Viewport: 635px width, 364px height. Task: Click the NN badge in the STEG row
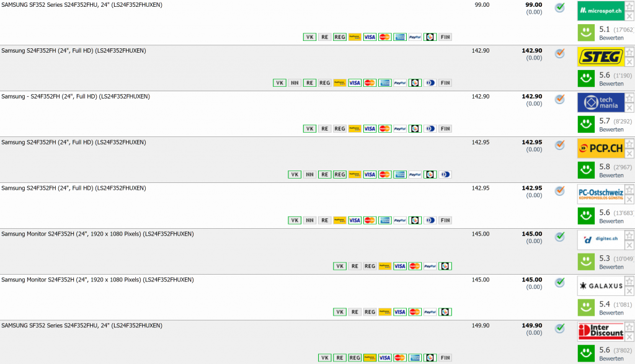(x=295, y=83)
